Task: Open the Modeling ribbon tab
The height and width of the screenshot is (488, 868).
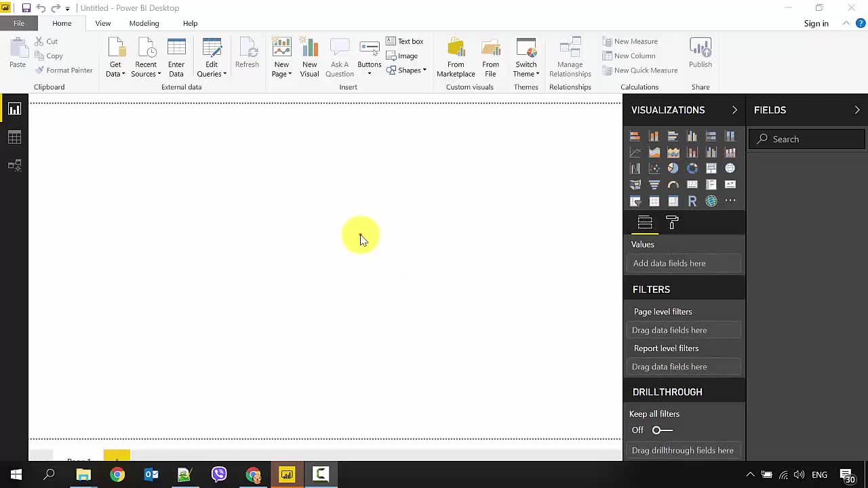Action: pyautogui.click(x=144, y=23)
